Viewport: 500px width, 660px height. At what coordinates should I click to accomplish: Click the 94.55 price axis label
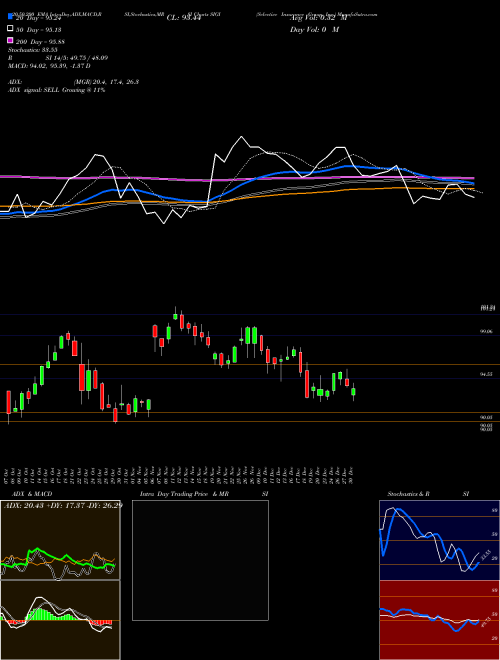point(486,374)
